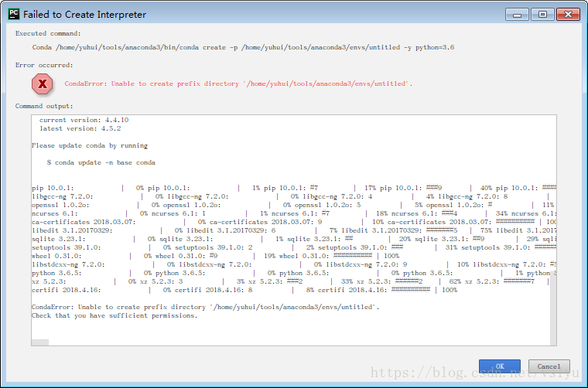Viewport: 588px width, 388px height.
Task: Click the 'openssl 1.0.2o:' output row
Action: [x=293, y=205]
